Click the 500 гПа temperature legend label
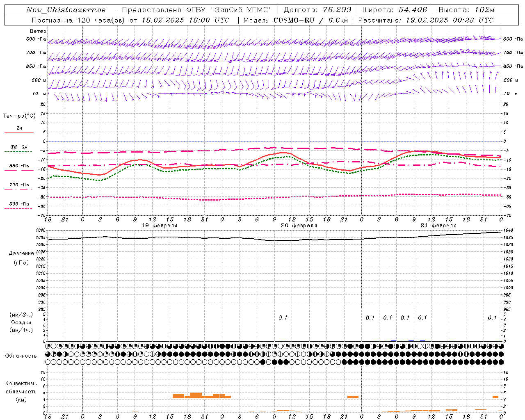 click(19, 204)
